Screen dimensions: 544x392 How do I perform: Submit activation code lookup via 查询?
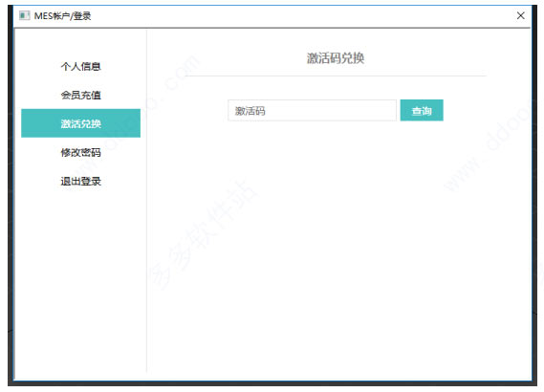tap(422, 111)
